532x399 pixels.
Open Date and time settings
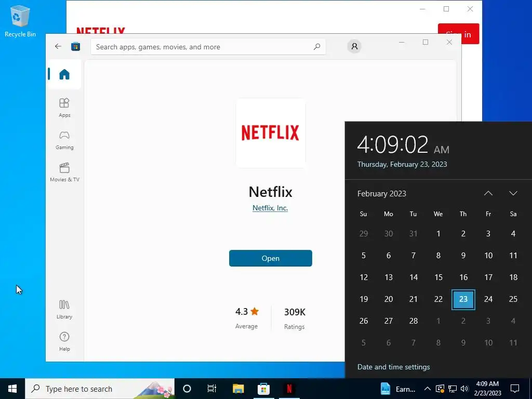(x=394, y=367)
